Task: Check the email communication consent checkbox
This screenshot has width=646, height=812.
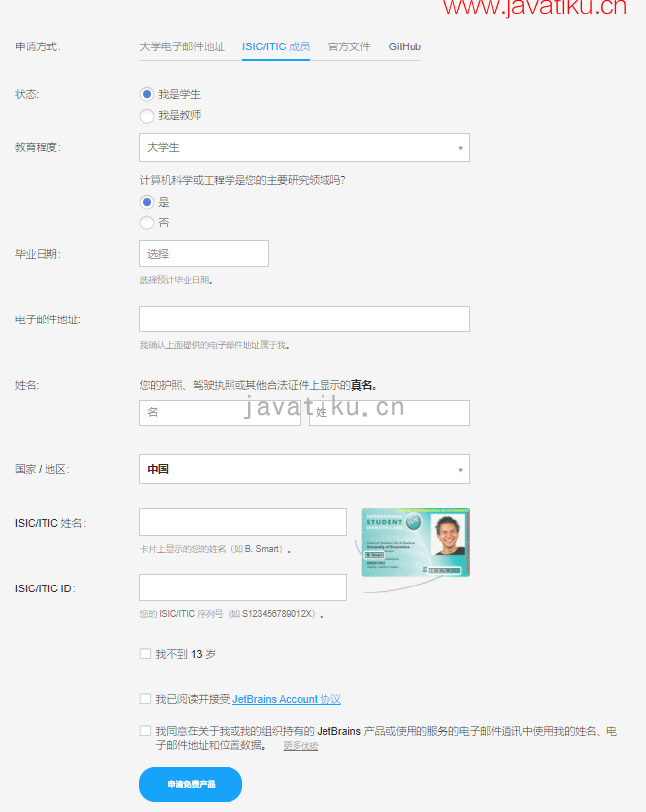Action: point(145,731)
